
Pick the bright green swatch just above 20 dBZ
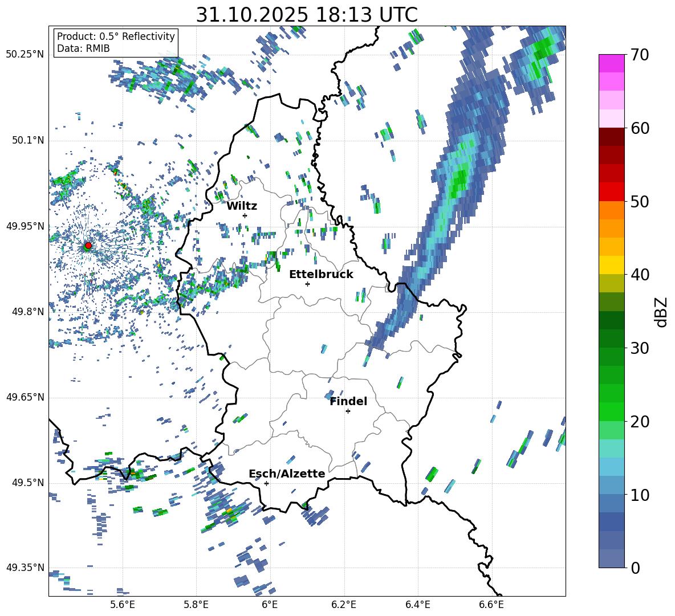tap(611, 411)
